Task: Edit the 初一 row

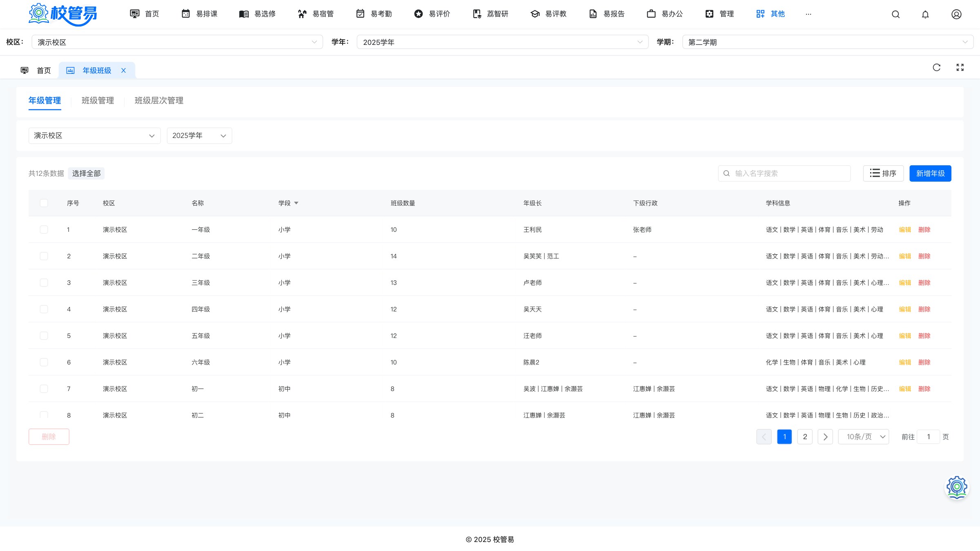Action: [x=905, y=389]
